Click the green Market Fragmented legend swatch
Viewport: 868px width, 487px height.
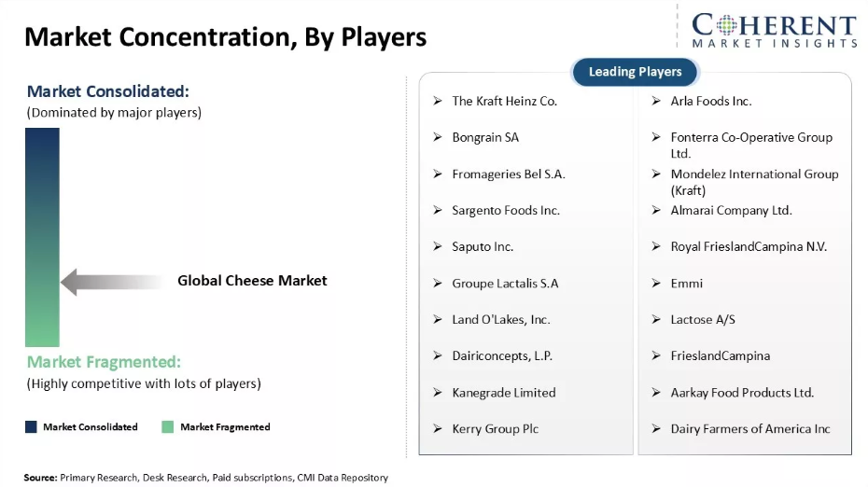(x=168, y=426)
